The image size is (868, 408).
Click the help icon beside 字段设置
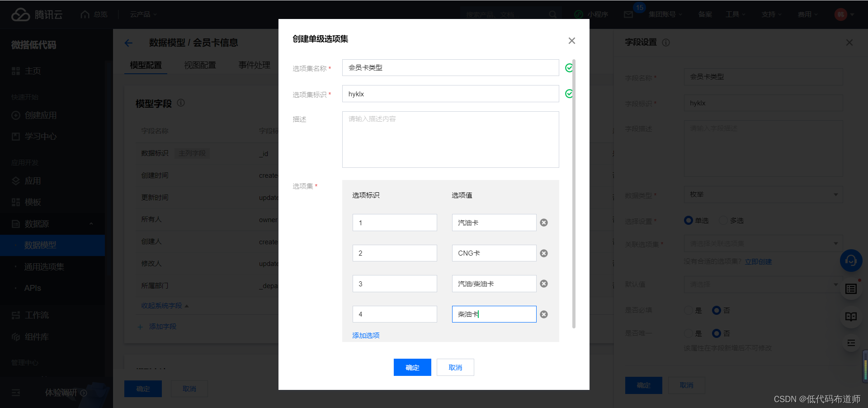[666, 43]
